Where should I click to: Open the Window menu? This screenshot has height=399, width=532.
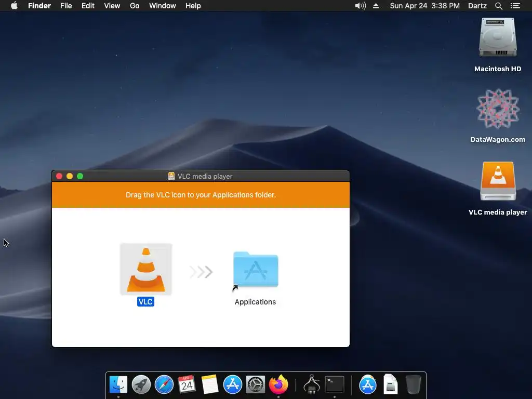point(163,6)
